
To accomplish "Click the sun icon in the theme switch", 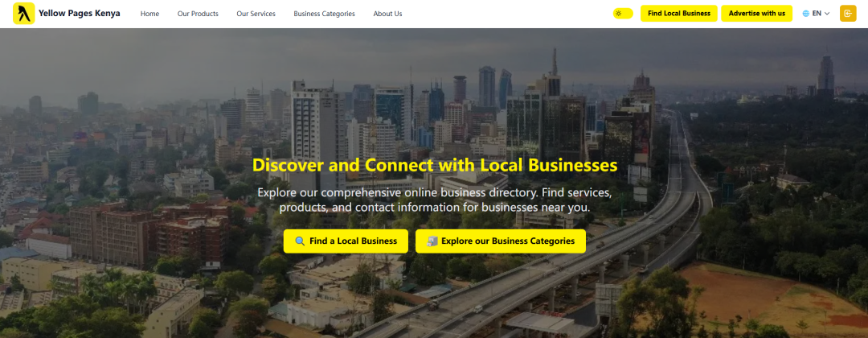I will pos(618,14).
